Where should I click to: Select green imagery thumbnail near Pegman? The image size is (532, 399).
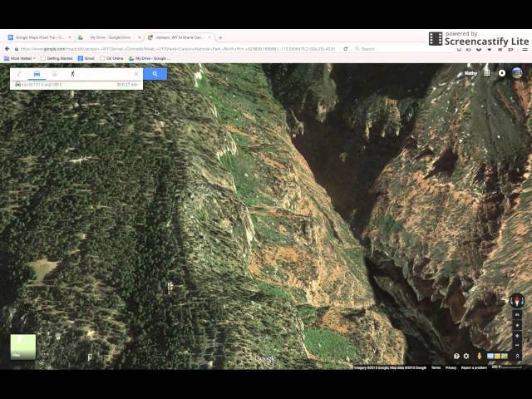[505, 356]
